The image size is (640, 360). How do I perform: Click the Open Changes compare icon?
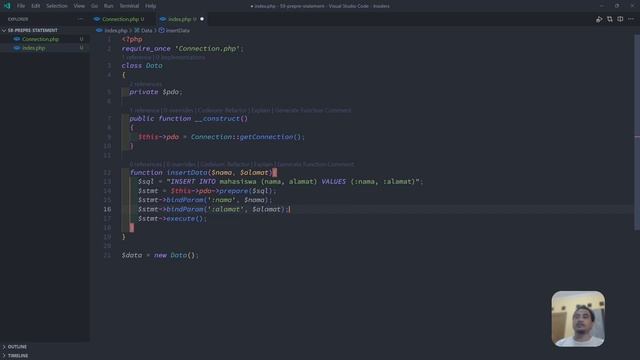tap(609, 19)
